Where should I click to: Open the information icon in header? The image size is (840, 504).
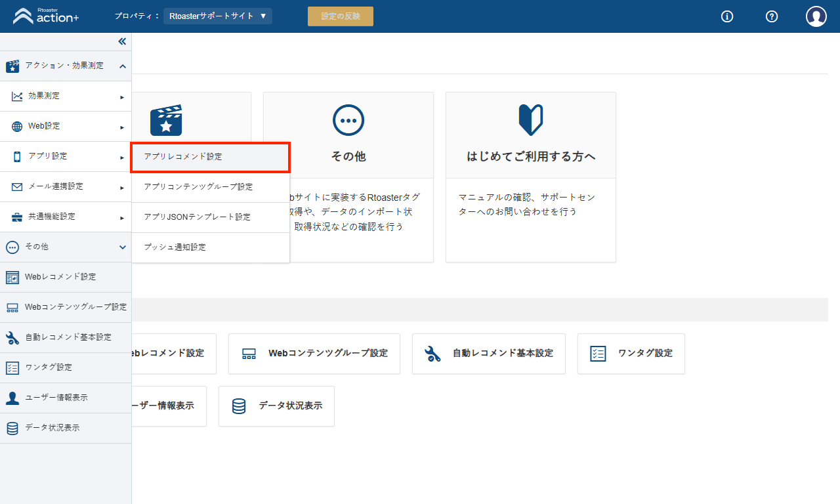(x=727, y=16)
